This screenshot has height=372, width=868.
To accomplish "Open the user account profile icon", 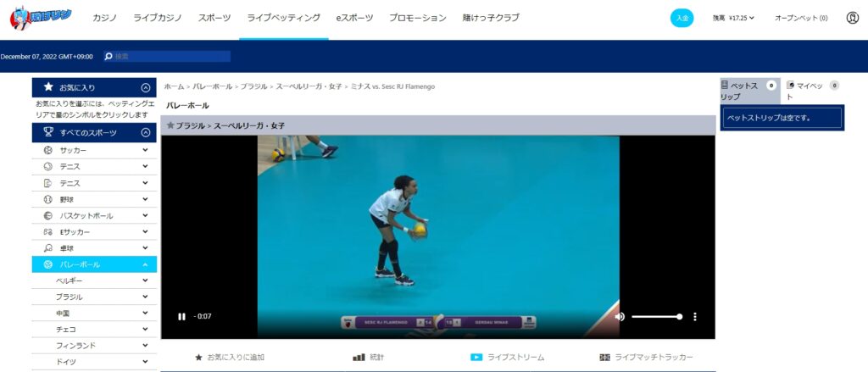I will tap(853, 18).
